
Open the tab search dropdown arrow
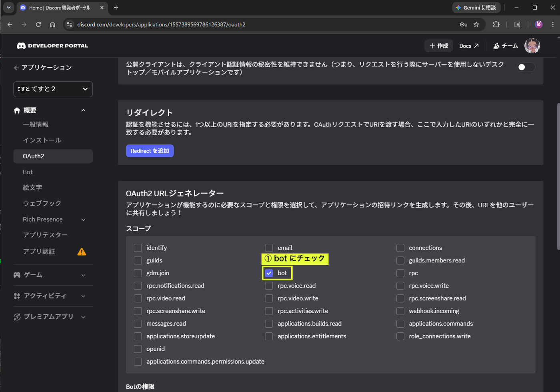(x=8, y=8)
